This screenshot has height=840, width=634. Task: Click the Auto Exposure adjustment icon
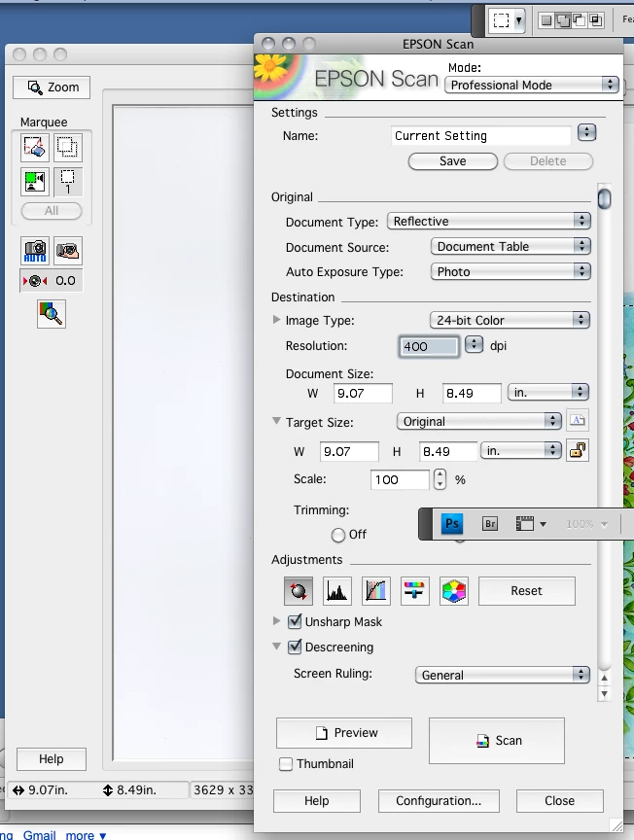(298, 591)
